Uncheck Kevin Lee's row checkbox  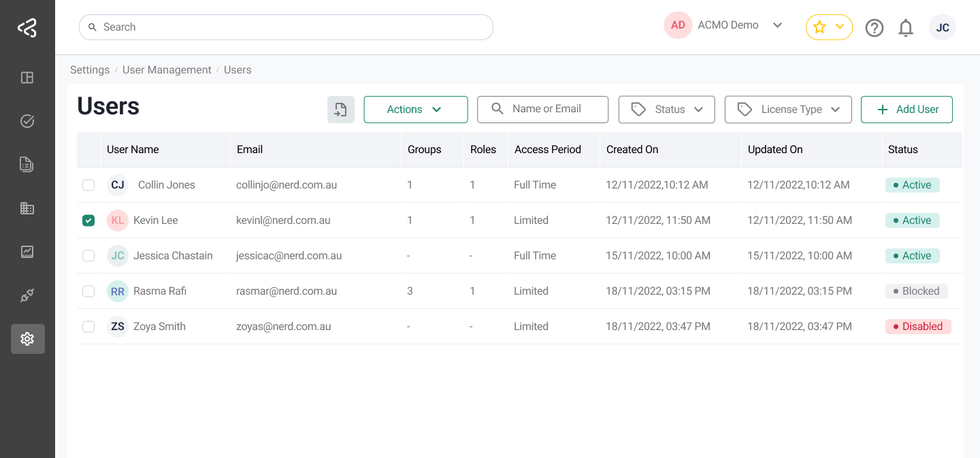[88, 220]
